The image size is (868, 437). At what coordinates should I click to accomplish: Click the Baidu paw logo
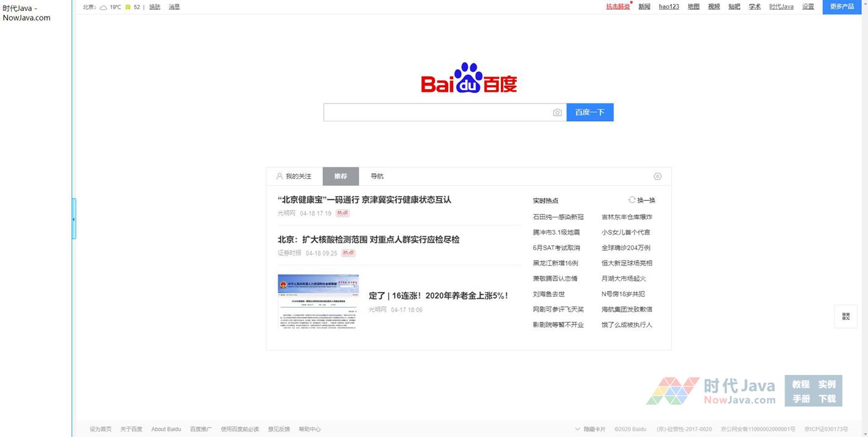click(x=468, y=78)
